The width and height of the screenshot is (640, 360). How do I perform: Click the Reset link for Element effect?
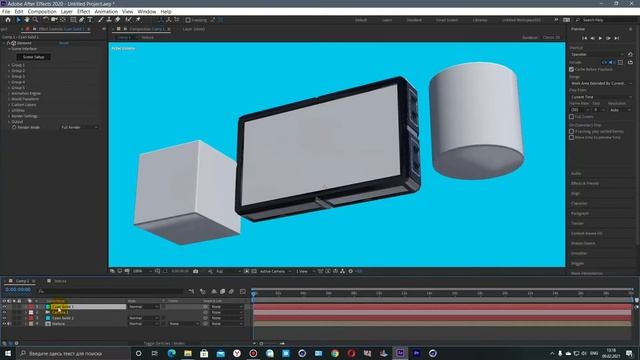click(64, 43)
